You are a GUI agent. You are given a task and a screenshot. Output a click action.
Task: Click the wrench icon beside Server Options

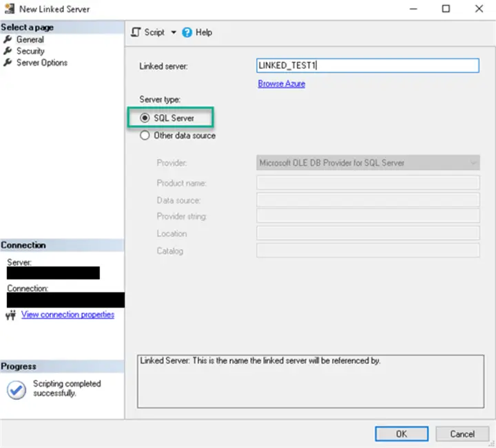pyautogui.click(x=8, y=63)
